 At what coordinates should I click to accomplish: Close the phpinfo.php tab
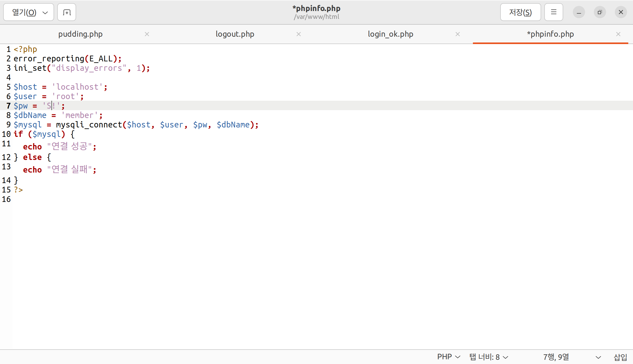click(618, 34)
